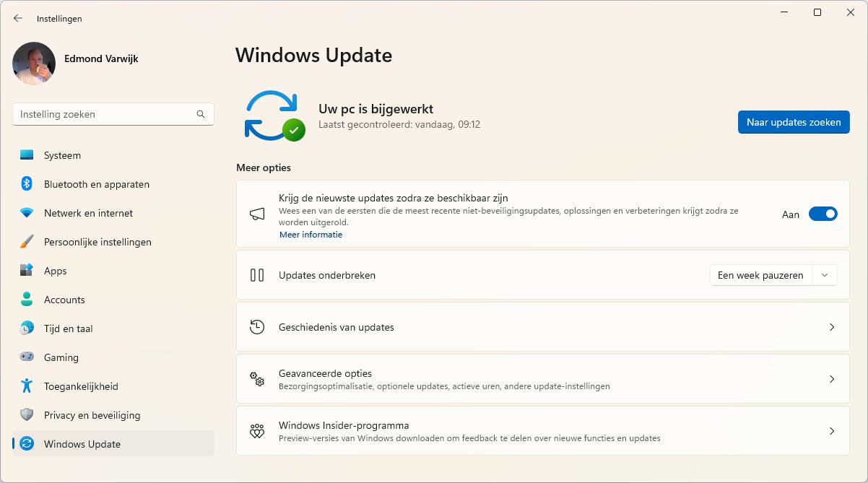Screen dimensions: 868x483
Task: Open the Edmond Varwijk profile picture
Action: coord(34,64)
